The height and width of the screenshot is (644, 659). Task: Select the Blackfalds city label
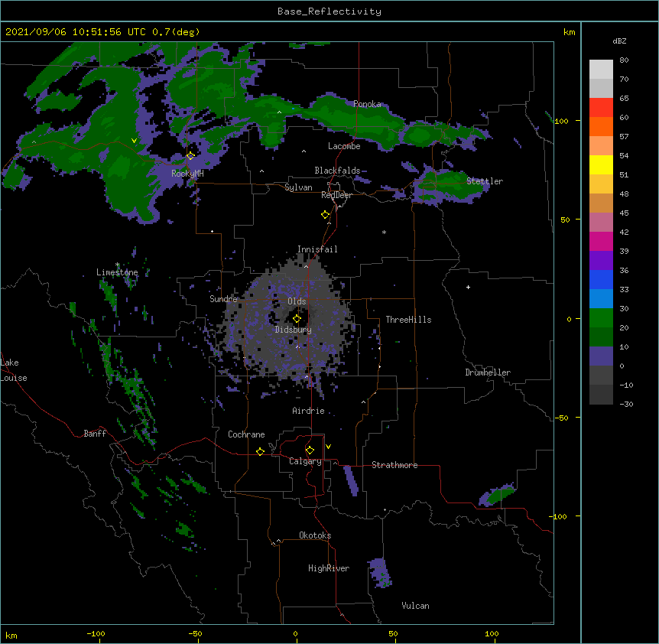(x=337, y=171)
